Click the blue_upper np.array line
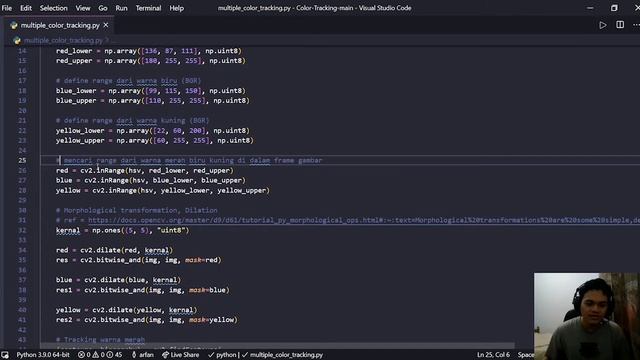Viewport: 640px width, 360px height. (x=153, y=100)
